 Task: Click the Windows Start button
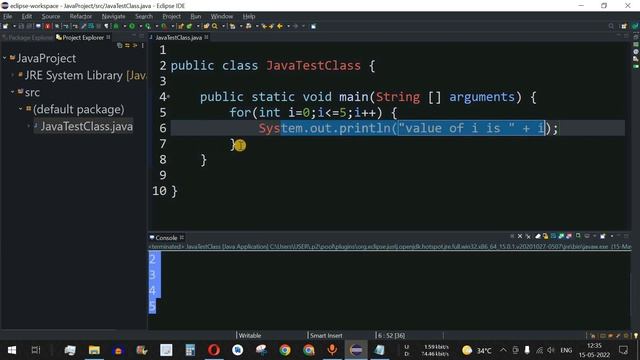pyautogui.click(x=12, y=350)
